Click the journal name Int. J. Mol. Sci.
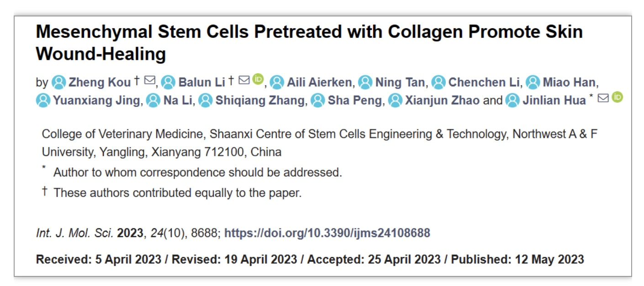This screenshot has width=644, height=286. [74, 233]
